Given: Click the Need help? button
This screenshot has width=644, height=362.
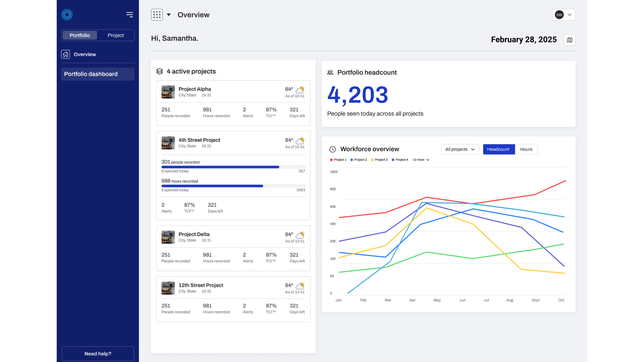Looking at the screenshot, I should [x=98, y=354].
